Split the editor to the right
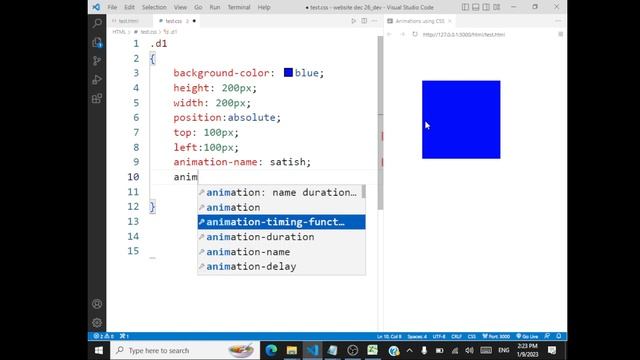The width and height of the screenshot is (640, 360). pos(364,21)
